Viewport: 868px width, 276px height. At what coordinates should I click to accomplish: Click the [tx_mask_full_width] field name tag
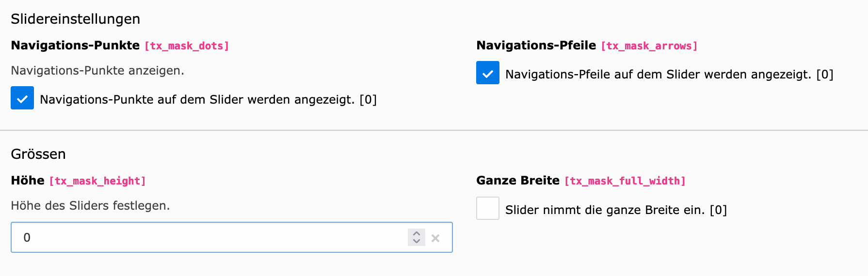pyautogui.click(x=625, y=181)
